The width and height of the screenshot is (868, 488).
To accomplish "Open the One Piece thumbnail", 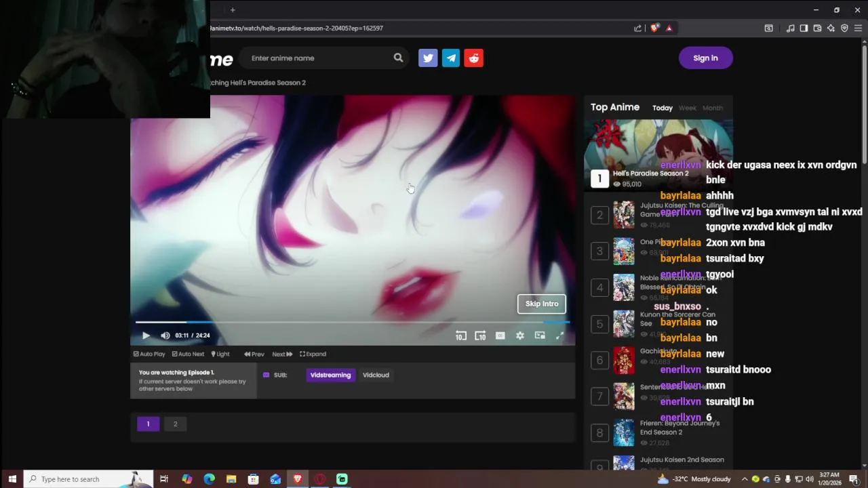I will pos(624,251).
